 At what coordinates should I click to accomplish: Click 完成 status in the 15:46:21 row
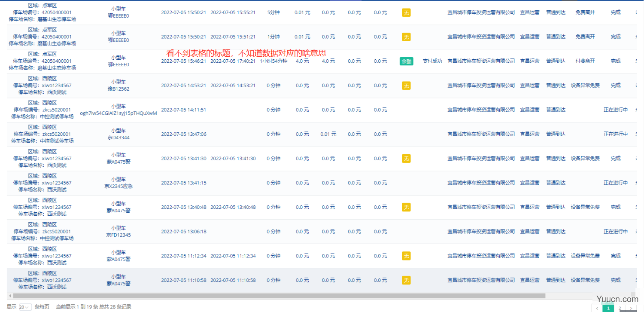coord(616,61)
